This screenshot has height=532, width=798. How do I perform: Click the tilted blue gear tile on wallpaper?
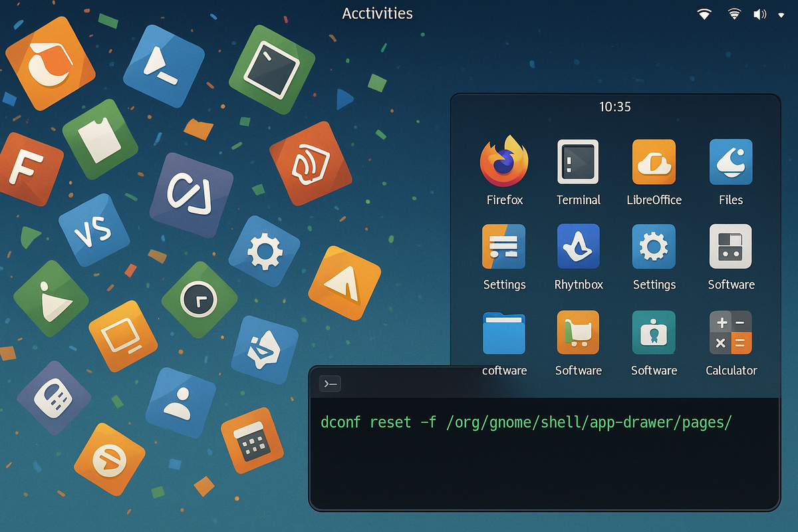265,251
